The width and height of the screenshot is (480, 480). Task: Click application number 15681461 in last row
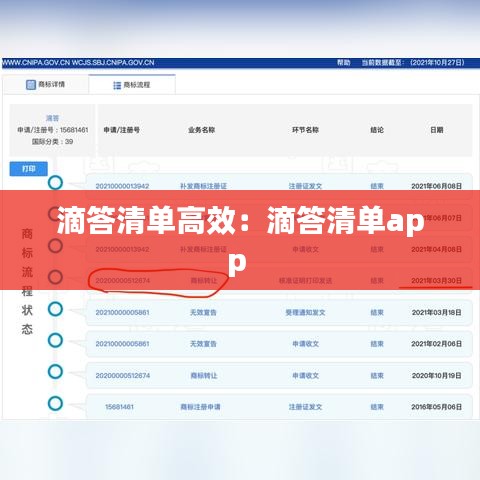click(x=119, y=407)
